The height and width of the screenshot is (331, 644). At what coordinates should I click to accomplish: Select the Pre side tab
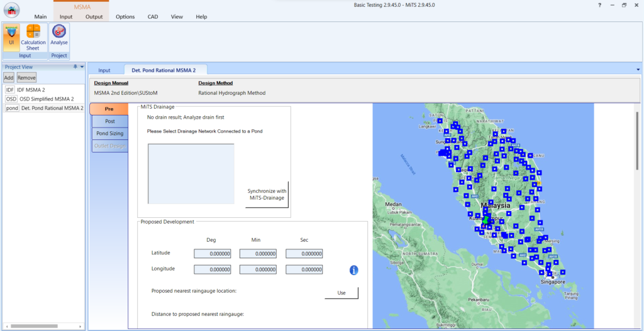point(109,109)
